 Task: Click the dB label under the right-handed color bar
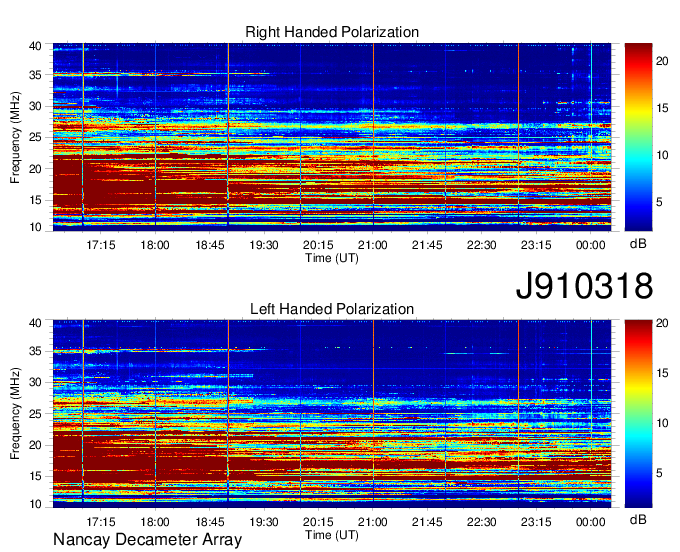click(x=638, y=244)
